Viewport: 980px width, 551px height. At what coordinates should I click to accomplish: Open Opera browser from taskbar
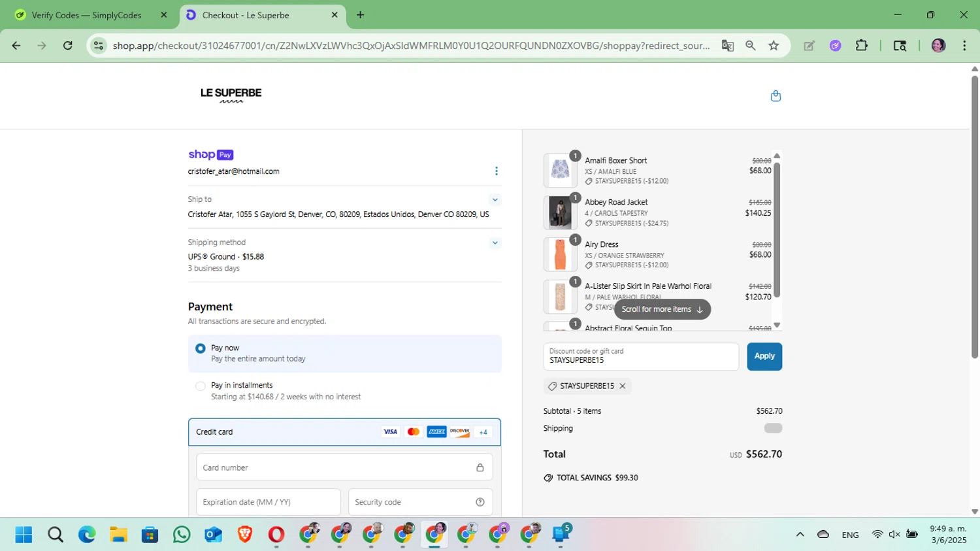tap(276, 535)
